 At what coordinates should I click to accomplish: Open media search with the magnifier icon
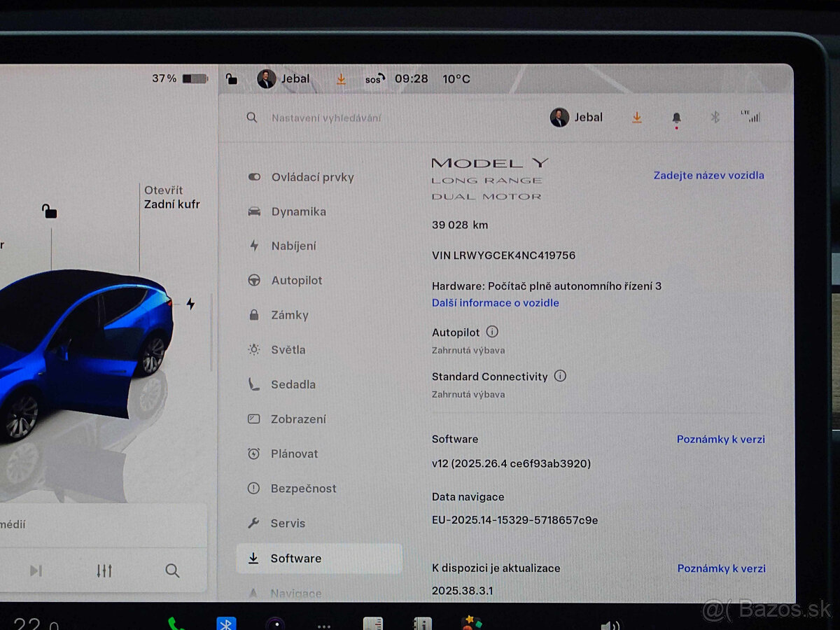coord(171,571)
